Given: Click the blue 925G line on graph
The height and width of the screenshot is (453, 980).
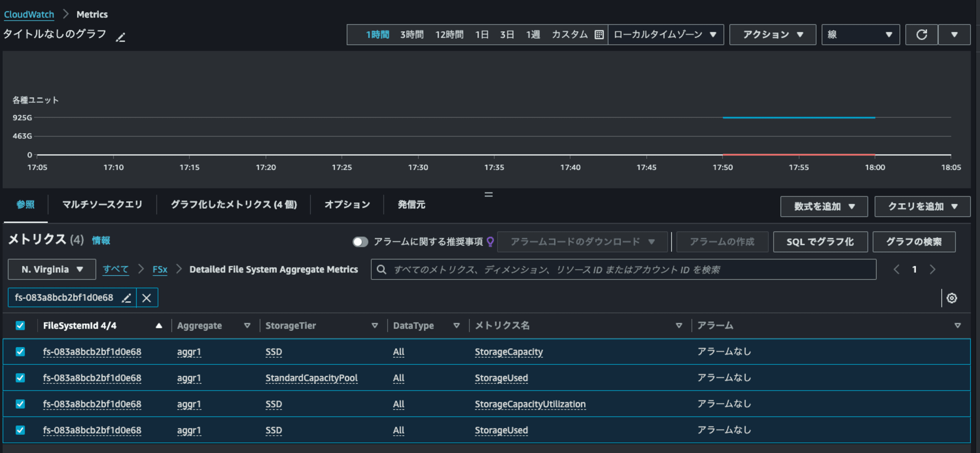Looking at the screenshot, I should pos(799,118).
